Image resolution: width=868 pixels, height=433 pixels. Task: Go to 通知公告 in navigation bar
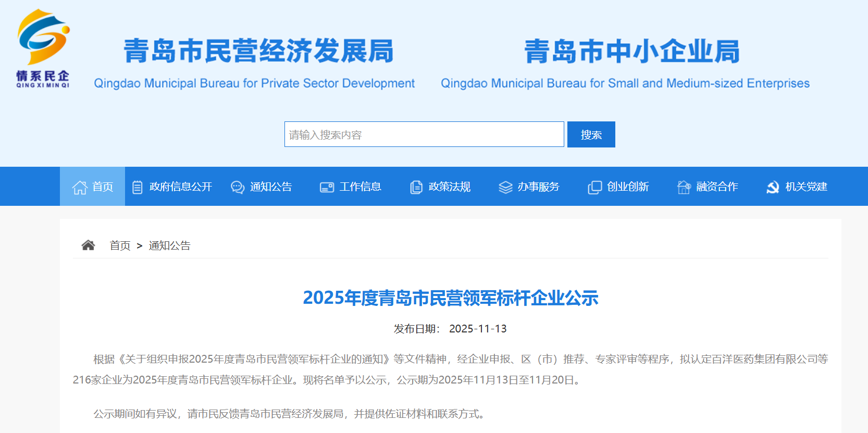(270, 187)
